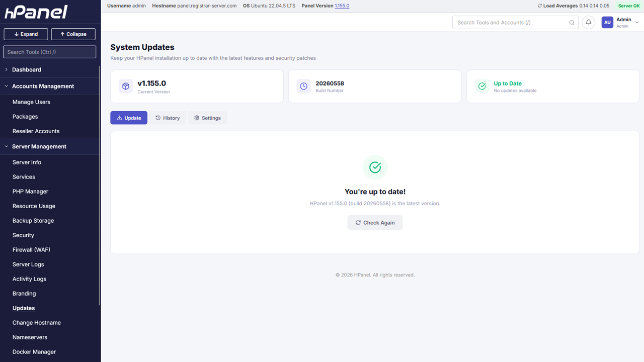Image resolution: width=644 pixels, height=362 pixels.
Task: Open the Admin account dropdown chevron
Action: point(637,23)
